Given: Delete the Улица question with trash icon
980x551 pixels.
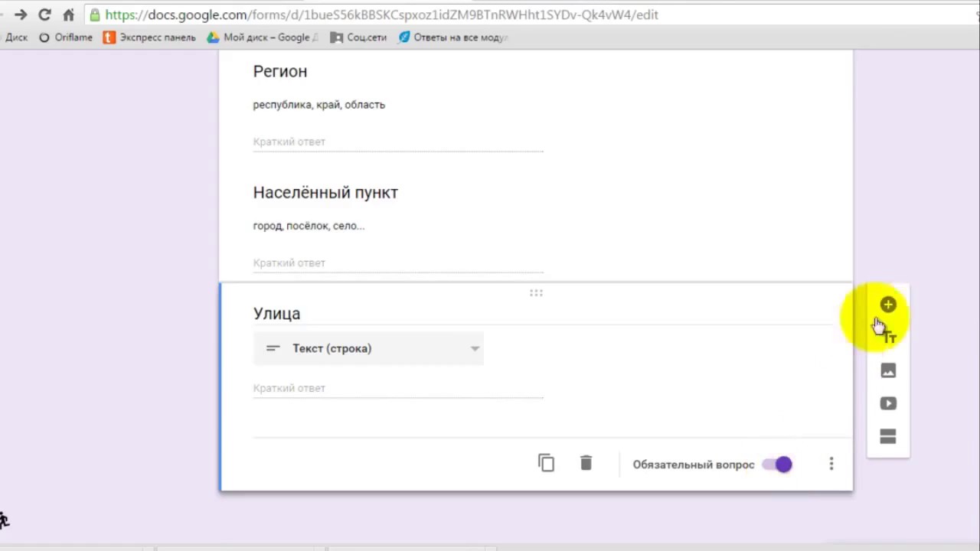Looking at the screenshot, I should [586, 463].
